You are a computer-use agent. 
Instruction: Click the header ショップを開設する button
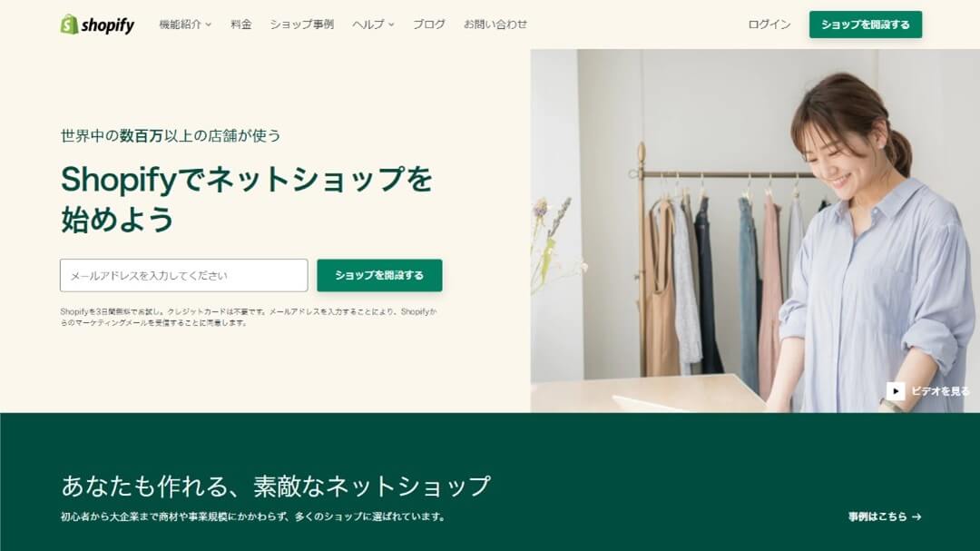click(865, 25)
